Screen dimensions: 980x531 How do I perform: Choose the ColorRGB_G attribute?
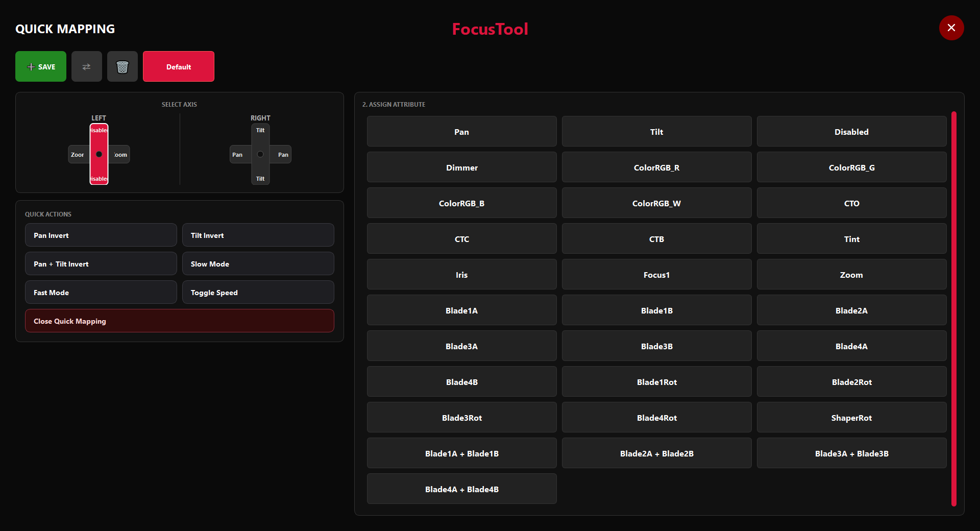point(852,167)
